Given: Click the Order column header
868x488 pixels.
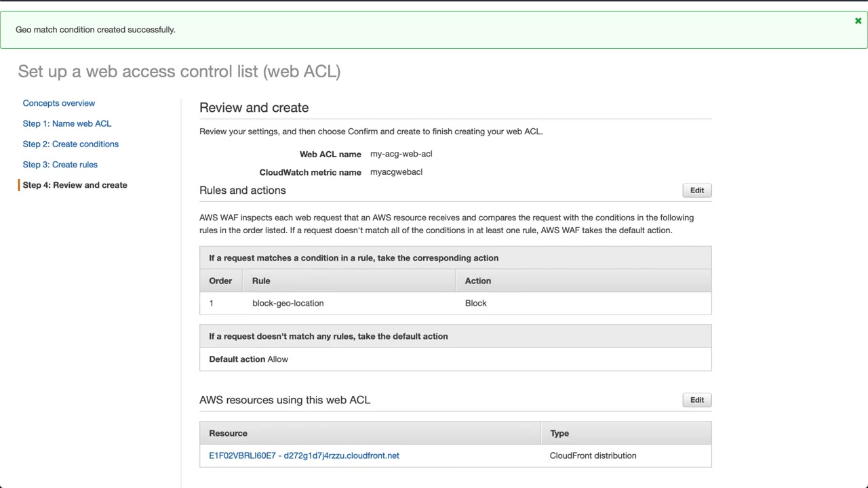Looking at the screenshot, I should (220, 281).
